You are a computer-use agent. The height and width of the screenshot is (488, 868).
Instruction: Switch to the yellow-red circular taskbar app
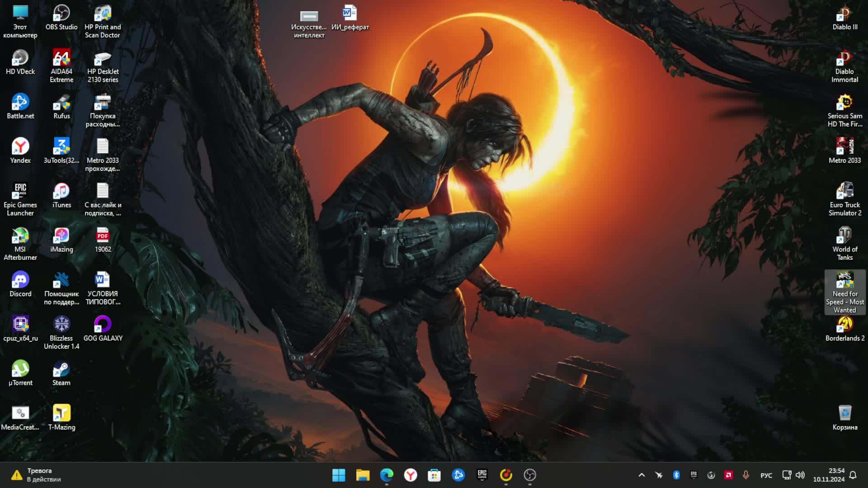click(x=506, y=475)
